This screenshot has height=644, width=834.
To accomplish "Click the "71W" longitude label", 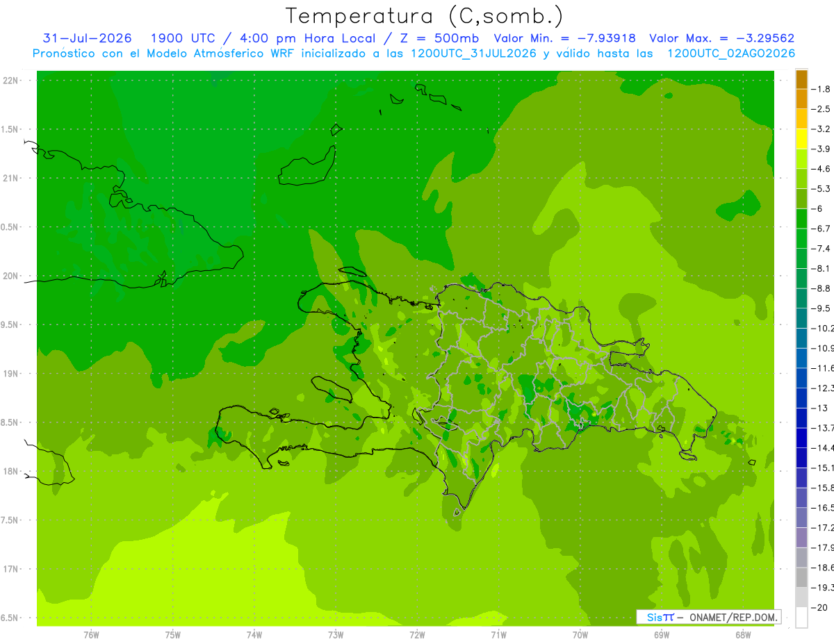I will 498,634.
